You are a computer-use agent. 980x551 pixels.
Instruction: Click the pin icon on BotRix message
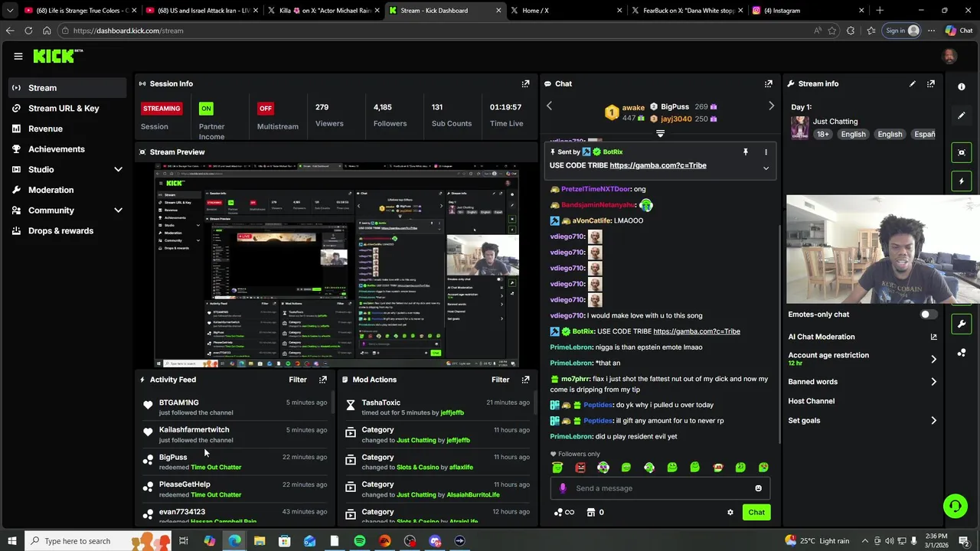pyautogui.click(x=745, y=152)
